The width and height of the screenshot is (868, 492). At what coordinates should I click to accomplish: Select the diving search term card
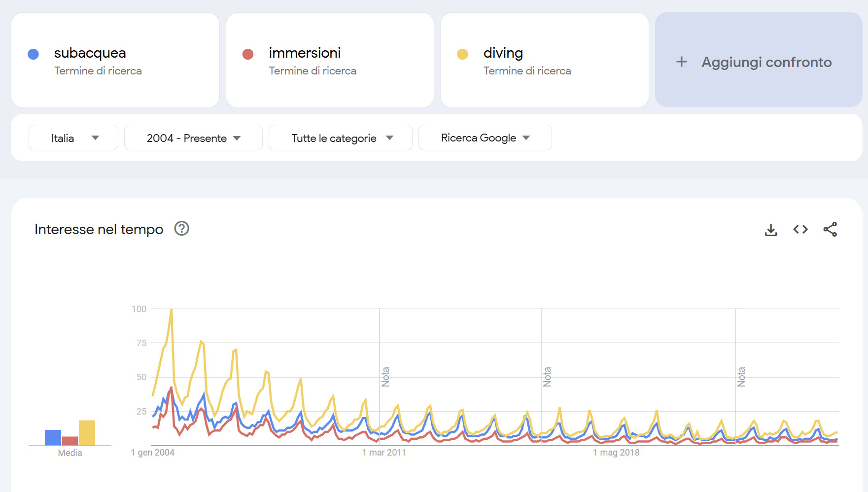point(544,60)
